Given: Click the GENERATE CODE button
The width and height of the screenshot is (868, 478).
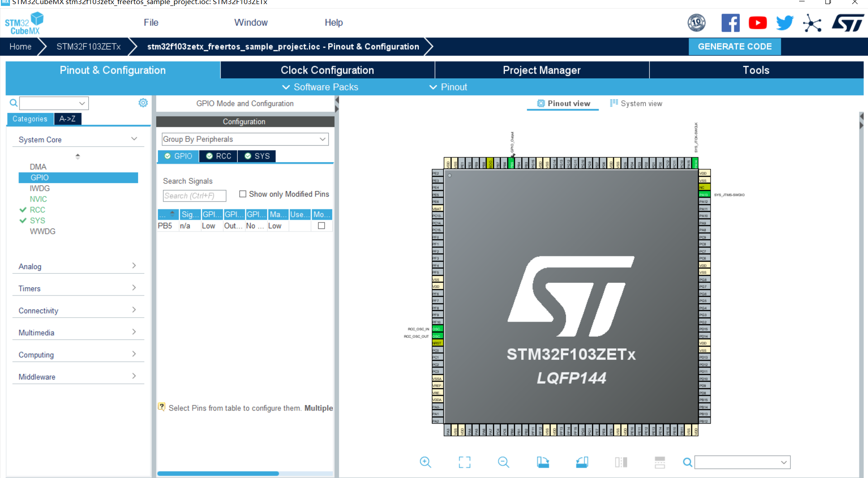Looking at the screenshot, I should pos(734,47).
